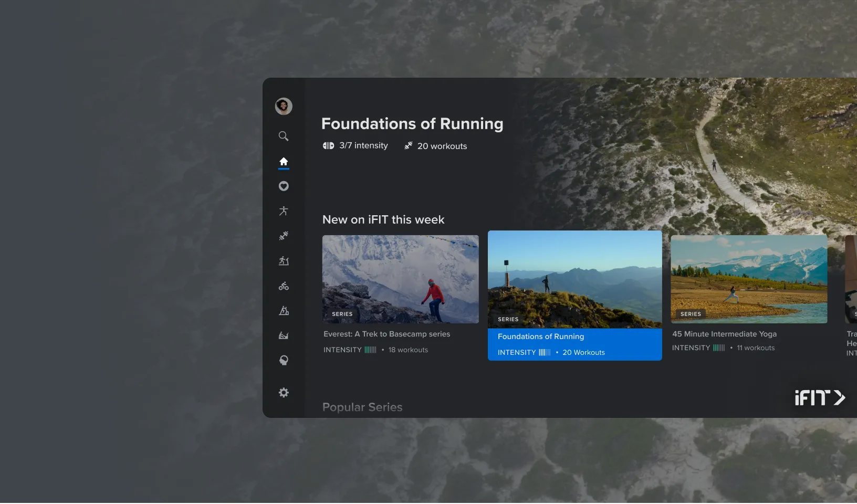Click the 20 workouts dumbbell icon
This screenshot has height=504, width=857.
click(x=409, y=145)
